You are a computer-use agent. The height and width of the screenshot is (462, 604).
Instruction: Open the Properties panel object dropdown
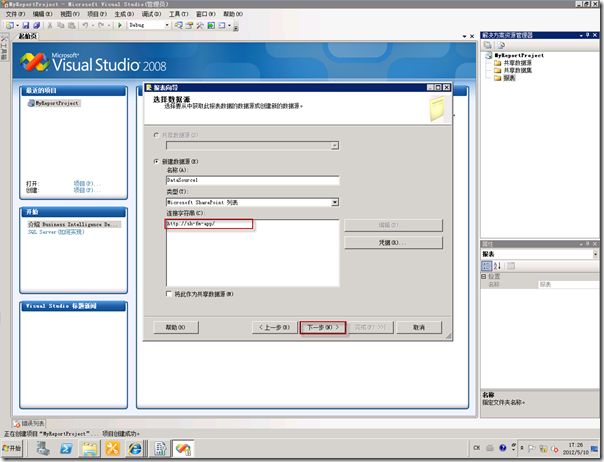point(595,254)
